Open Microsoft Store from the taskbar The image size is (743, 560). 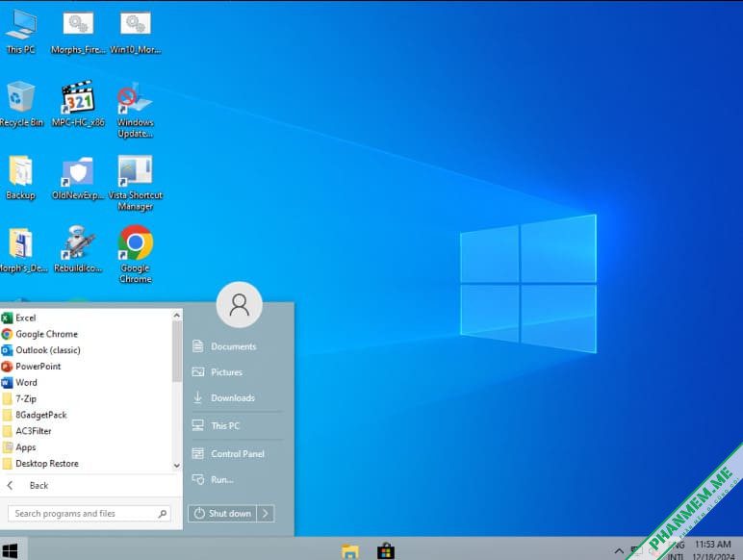coord(386,551)
